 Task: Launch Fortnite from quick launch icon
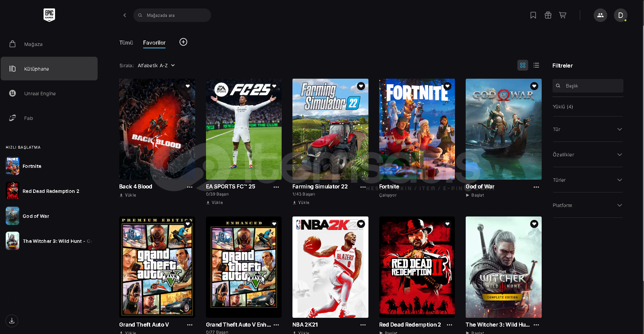12,166
